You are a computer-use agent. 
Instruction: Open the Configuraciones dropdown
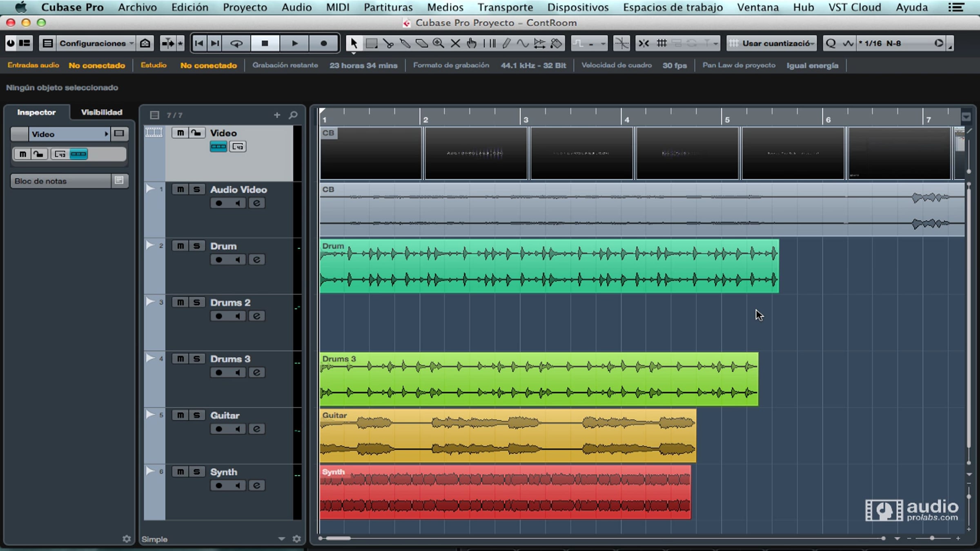[x=96, y=43]
